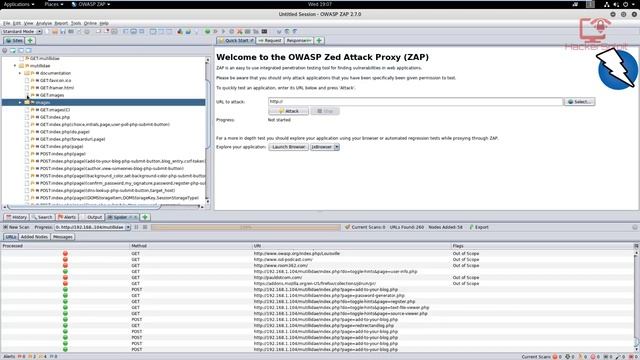Click the dark console icon in toolbar
This screenshot has height=360, width=640.
pos(264,31)
